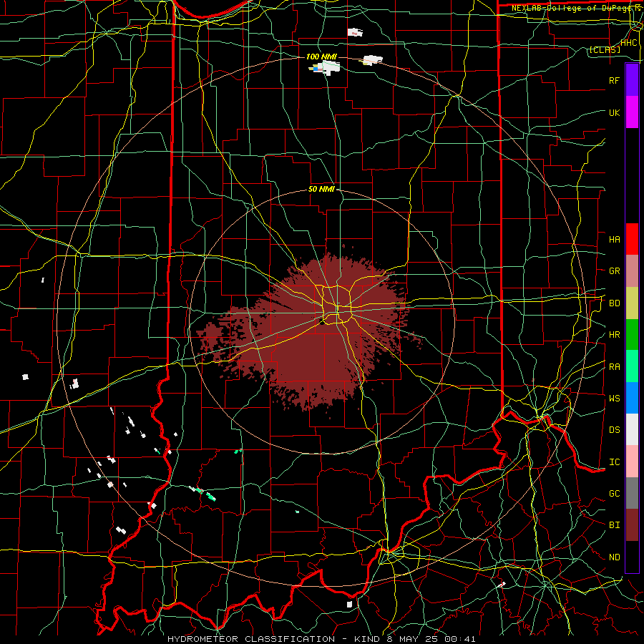This screenshot has height=644, width=644.
Task: Select the BD yellow legend swatch
Action: pos(632,303)
